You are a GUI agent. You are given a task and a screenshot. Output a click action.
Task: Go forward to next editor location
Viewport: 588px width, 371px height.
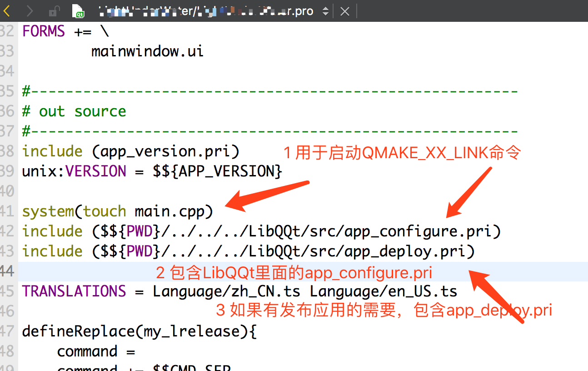point(30,10)
